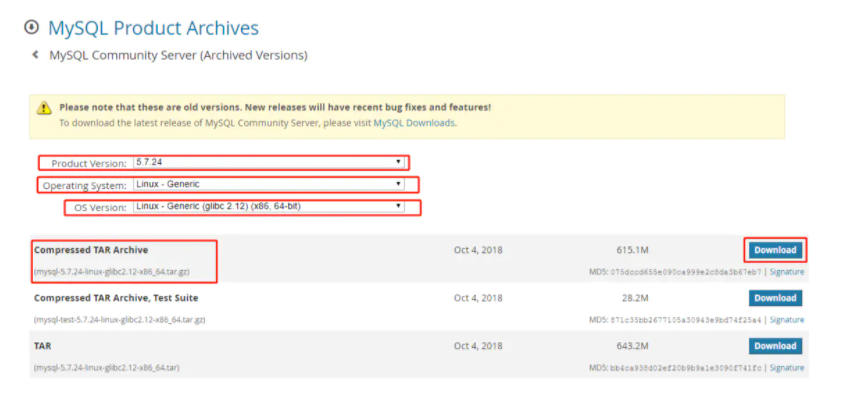Open the MySQL Downloads link in the notice
The height and width of the screenshot is (406, 849).
(414, 123)
